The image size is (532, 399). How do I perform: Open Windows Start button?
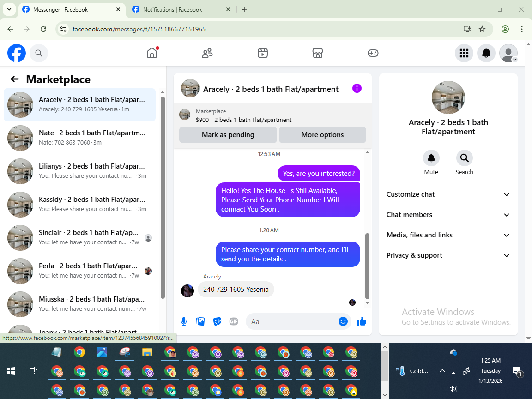click(11, 371)
